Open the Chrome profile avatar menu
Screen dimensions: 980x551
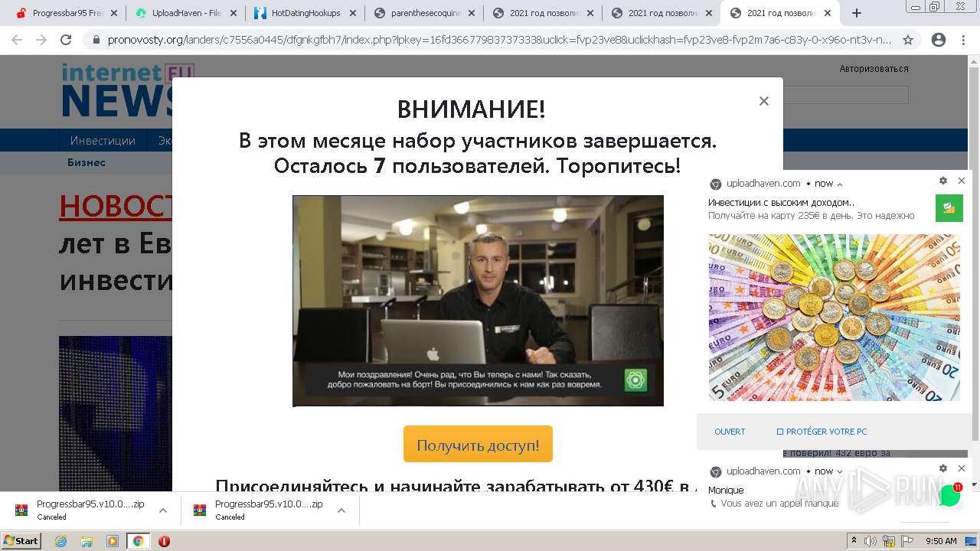[x=938, y=40]
